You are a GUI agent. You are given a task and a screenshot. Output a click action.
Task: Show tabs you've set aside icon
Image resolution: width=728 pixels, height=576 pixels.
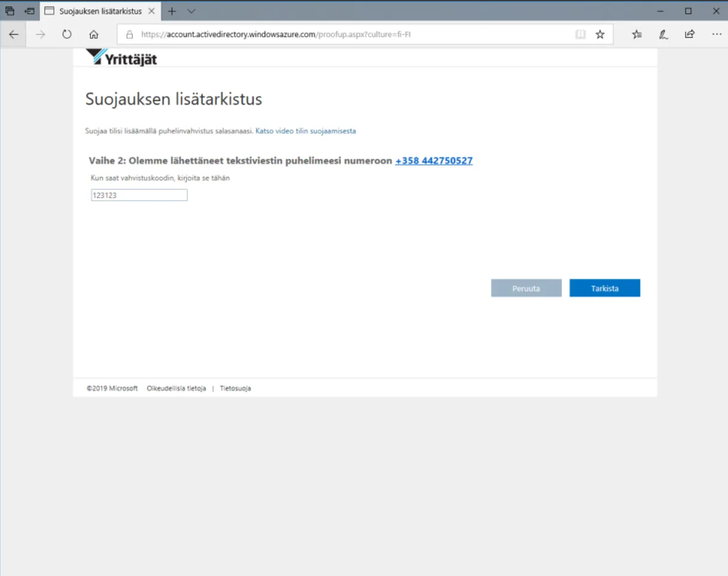[10, 11]
